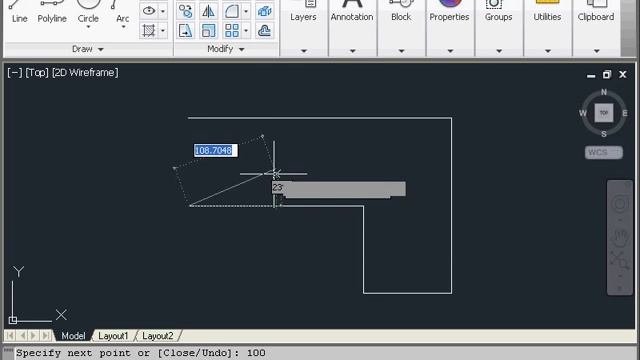640x360 pixels.
Task: Click W on the ViewCube compass
Action: click(583, 113)
